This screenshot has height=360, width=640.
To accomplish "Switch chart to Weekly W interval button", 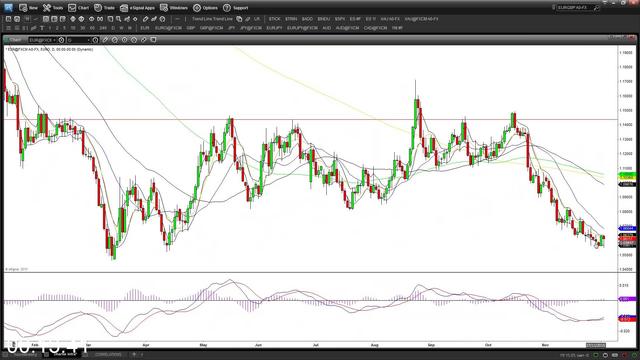I will point(121,28).
